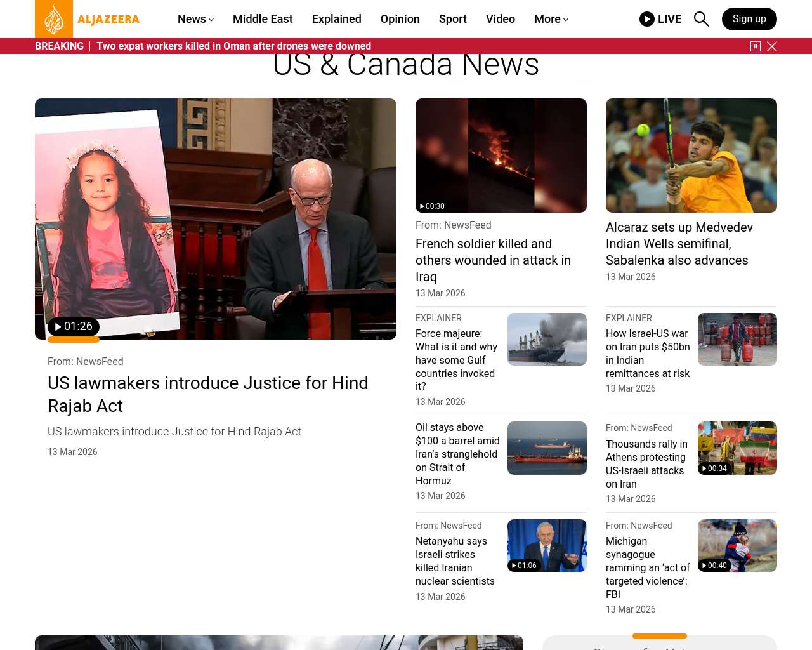Open the Sport menu item
The image size is (812, 650).
click(452, 19)
